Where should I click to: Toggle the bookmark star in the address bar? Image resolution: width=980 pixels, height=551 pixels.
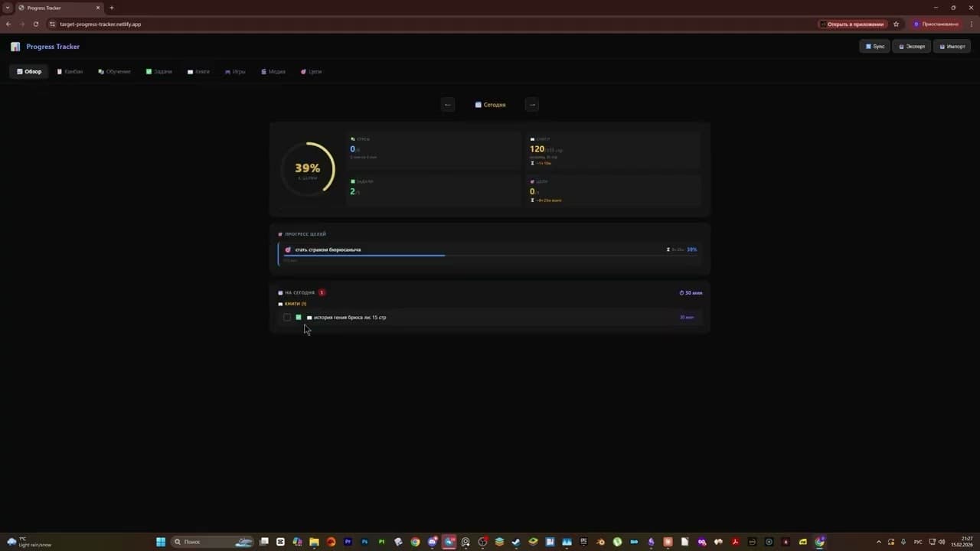coord(896,24)
